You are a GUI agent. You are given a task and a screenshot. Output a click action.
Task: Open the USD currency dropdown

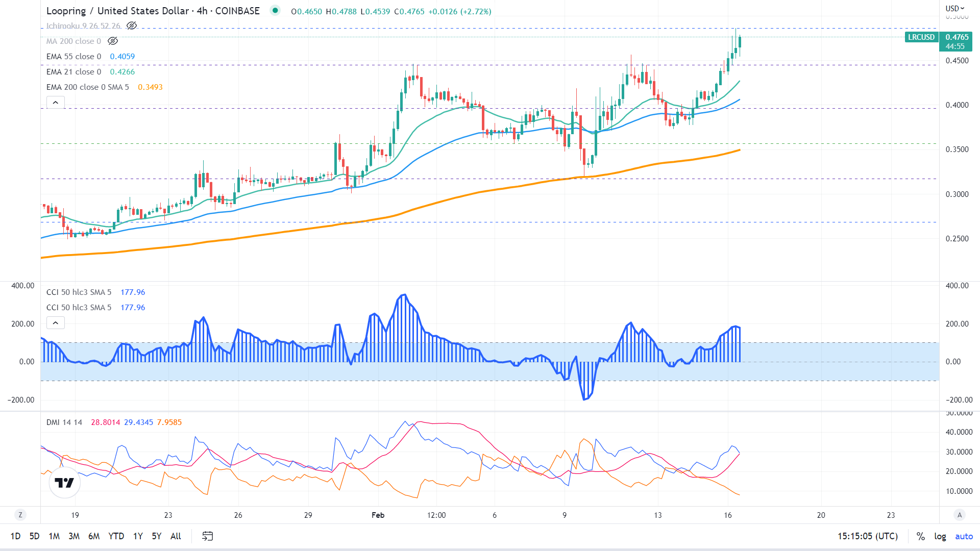point(954,8)
